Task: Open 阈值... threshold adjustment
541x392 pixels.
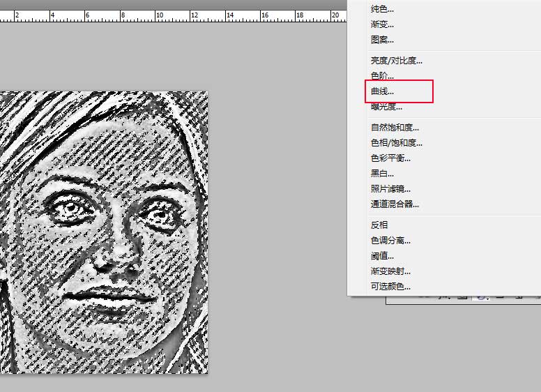Action: click(382, 256)
